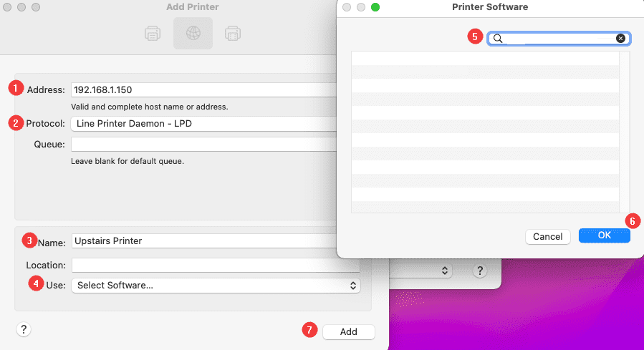Focus the Queue text field
The width and height of the screenshot is (644, 350).
click(x=203, y=145)
